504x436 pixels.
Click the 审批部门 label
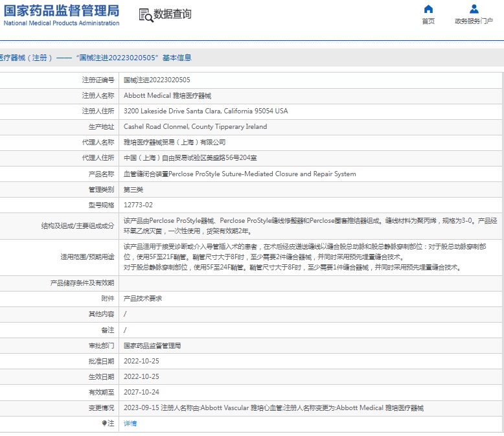tap(101, 346)
